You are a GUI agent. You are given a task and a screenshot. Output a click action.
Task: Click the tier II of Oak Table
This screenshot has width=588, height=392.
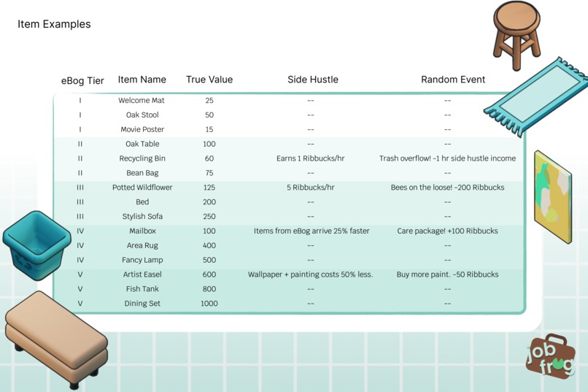point(80,144)
